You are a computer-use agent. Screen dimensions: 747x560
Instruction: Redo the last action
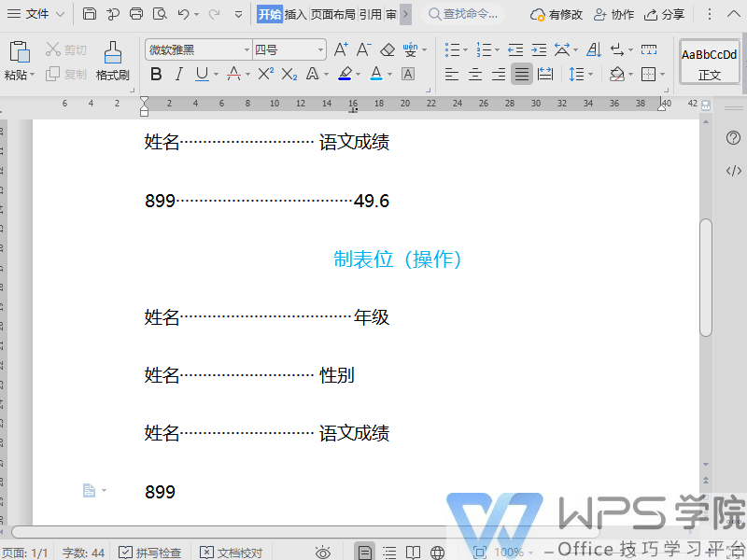215,14
